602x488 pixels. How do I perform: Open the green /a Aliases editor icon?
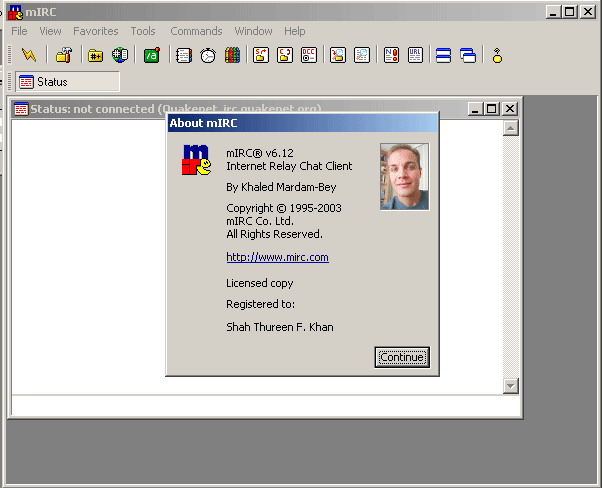152,55
